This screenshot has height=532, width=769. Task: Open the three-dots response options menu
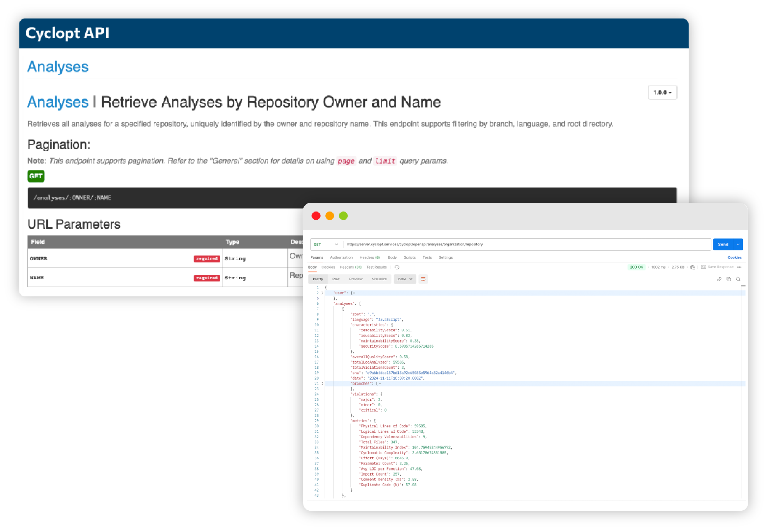tap(739, 267)
